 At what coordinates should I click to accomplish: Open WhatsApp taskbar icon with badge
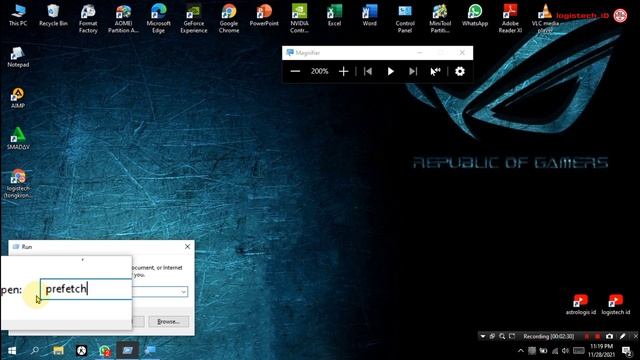point(105,350)
